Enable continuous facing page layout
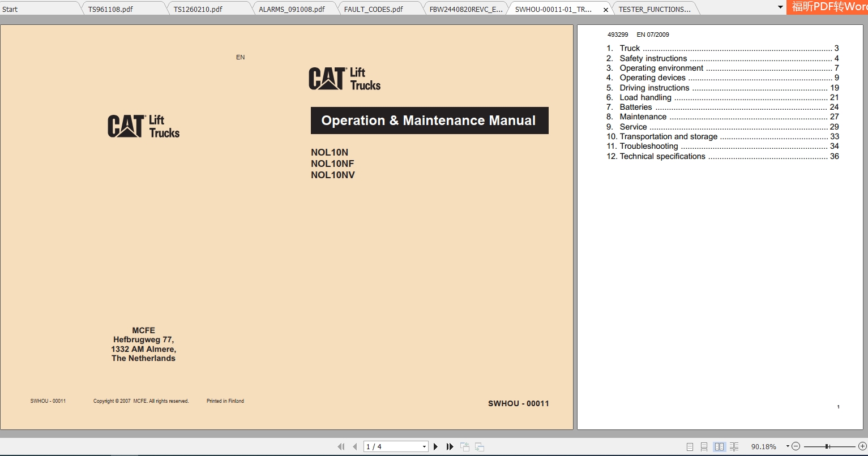Image resolution: width=868 pixels, height=456 pixels. [x=734, y=446]
